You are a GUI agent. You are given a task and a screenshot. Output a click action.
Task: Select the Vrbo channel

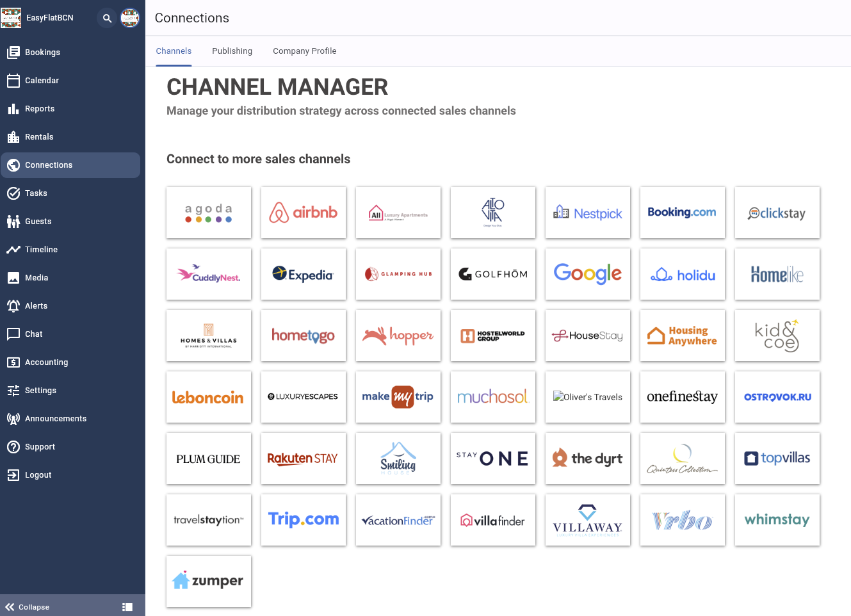coord(683,520)
